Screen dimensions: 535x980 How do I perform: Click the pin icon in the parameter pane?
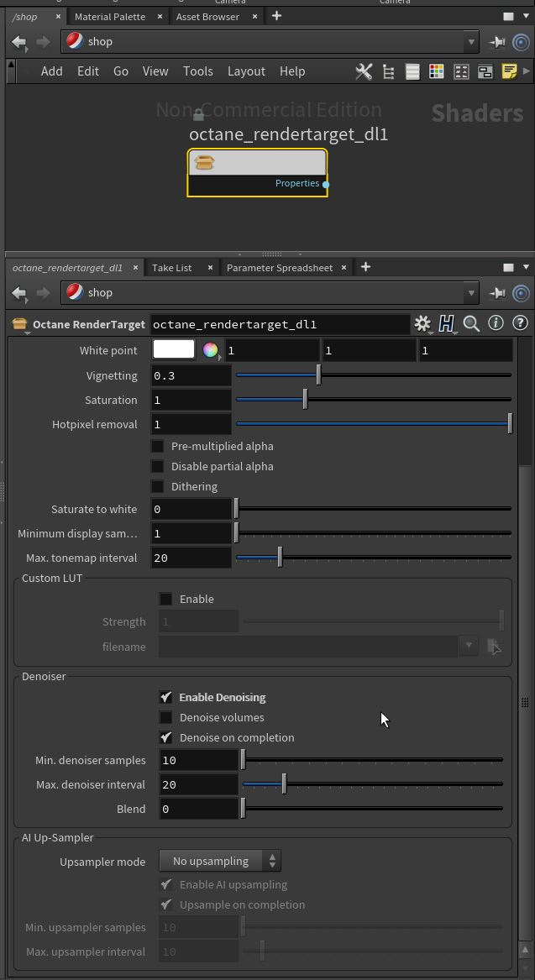[497, 292]
